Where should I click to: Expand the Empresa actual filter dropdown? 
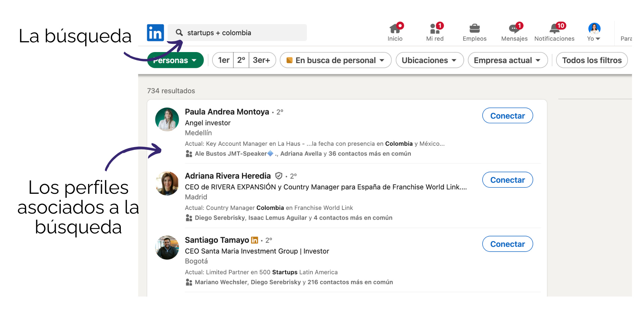click(x=508, y=60)
